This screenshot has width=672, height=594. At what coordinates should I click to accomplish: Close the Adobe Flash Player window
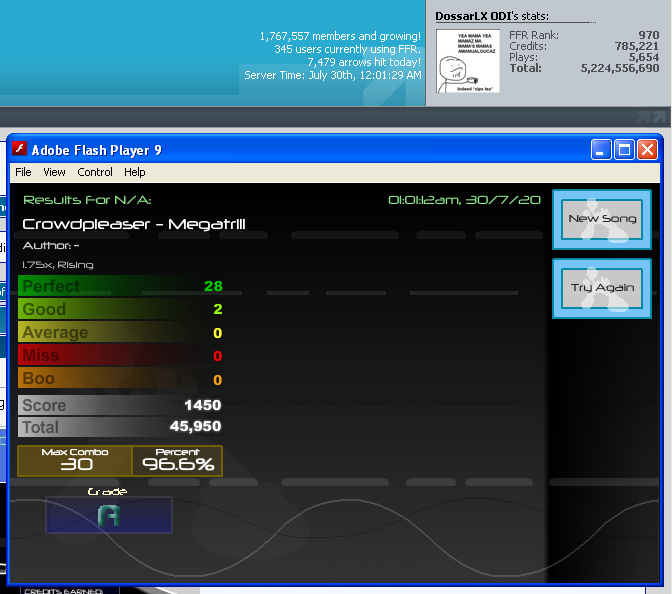click(x=647, y=150)
